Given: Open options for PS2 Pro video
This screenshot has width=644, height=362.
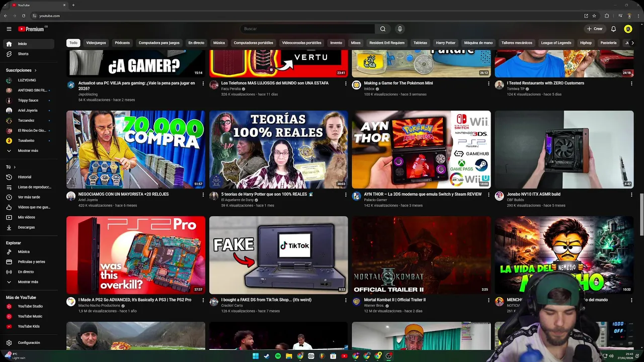Looking at the screenshot, I should click(203, 300).
